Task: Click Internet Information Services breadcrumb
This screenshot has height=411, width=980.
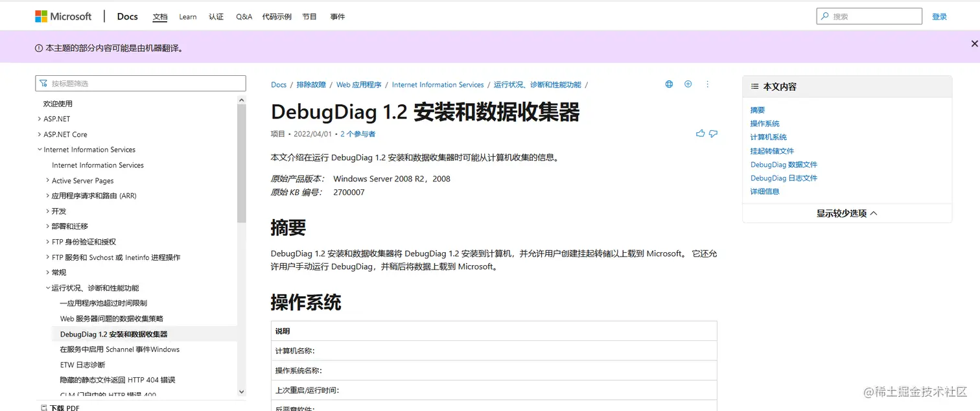Action: [438, 85]
